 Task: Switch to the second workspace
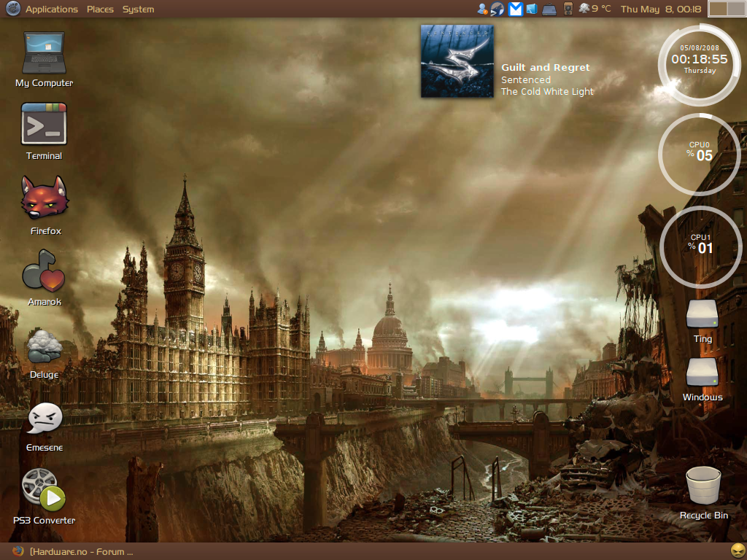(x=736, y=9)
